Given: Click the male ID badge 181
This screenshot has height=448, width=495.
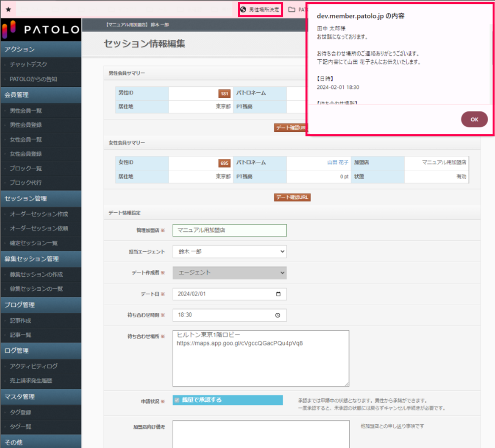Looking at the screenshot, I should point(224,93).
